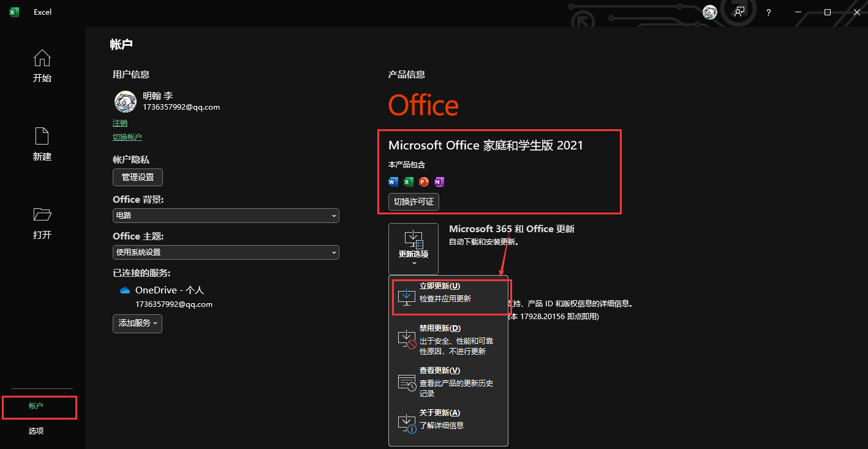This screenshot has width=868, height=449.
Task: Expand the 添加服务 dropdown button
Action: (137, 323)
